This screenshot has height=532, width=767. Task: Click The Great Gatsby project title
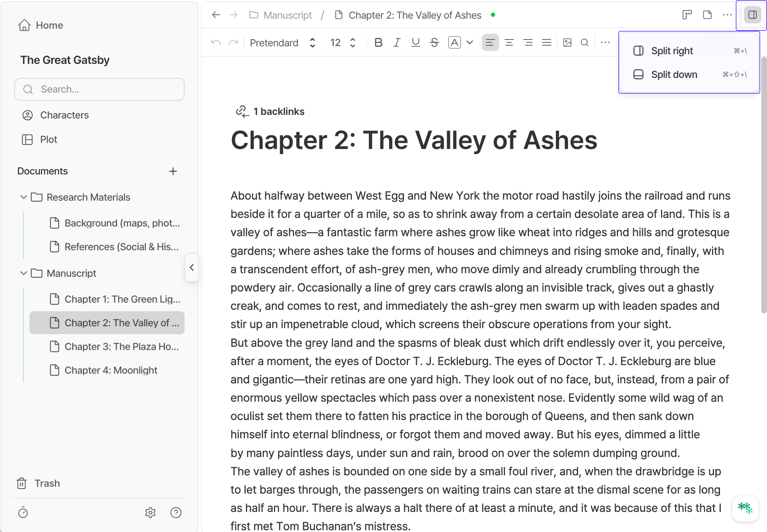point(65,60)
